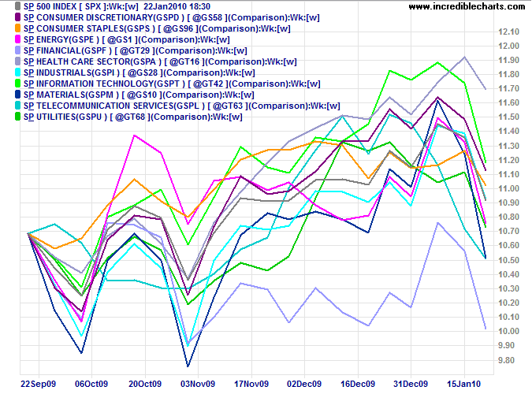Image resolution: width=532 pixels, height=394 pixels.
Task: Click the 11.90 price scale value
Action: point(508,60)
